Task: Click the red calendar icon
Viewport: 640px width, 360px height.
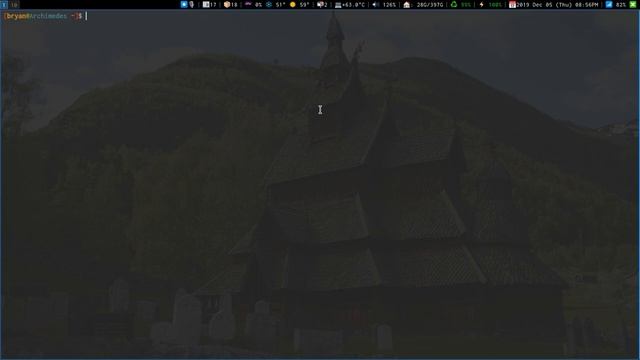Action: point(512,4)
